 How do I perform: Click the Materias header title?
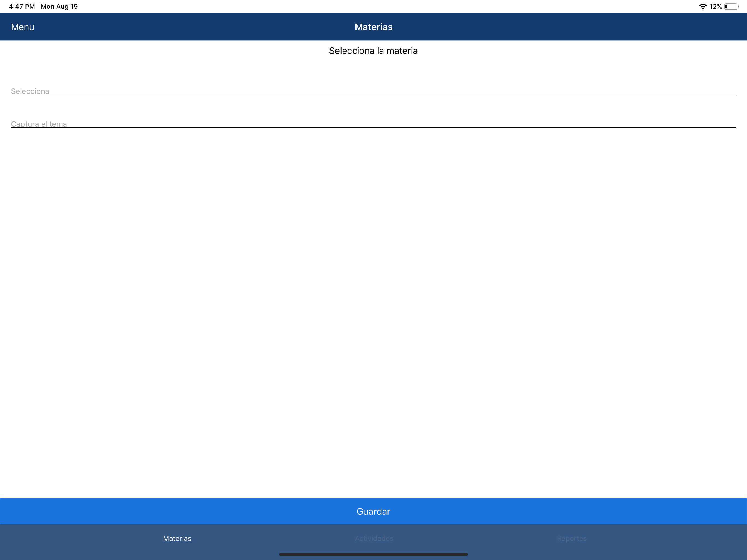point(373,27)
